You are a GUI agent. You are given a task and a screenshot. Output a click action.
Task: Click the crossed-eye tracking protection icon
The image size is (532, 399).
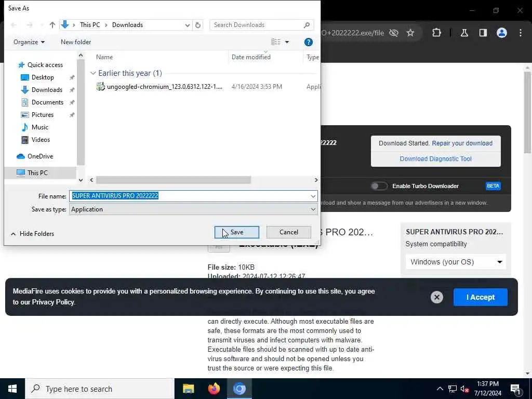click(x=394, y=33)
